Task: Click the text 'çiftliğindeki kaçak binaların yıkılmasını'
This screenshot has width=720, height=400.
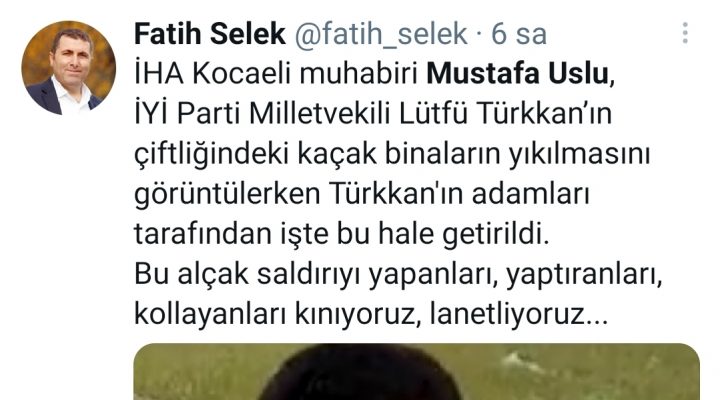Action: click(x=392, y=154)
